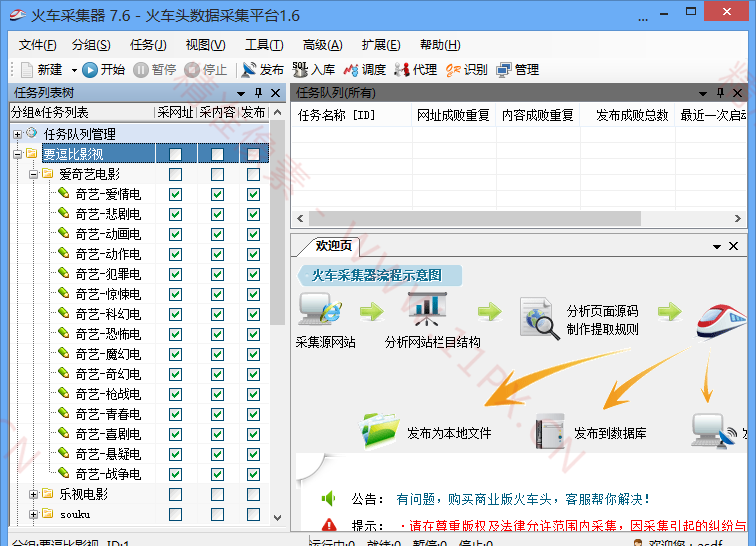Screen dimensions: 756x546
Task: Open the Manage (管理) toolbar icon
Action: click(504, 70)
